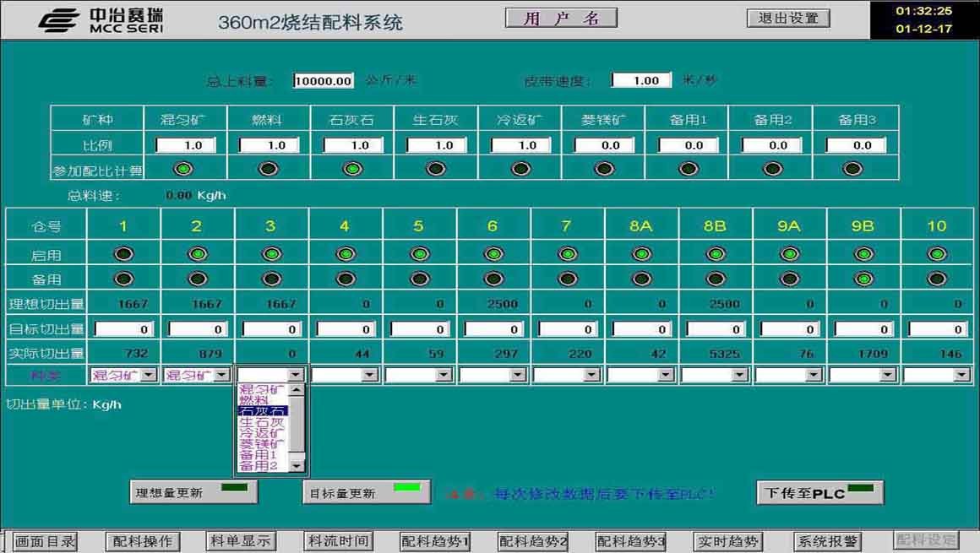Toggle participation indicator for 菱镁矿

602,169
